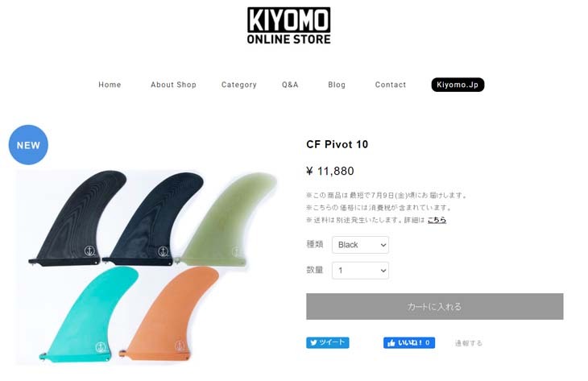Select the glossy black middle fin
This screenshot has height=381, width=588.
point(152,219)
